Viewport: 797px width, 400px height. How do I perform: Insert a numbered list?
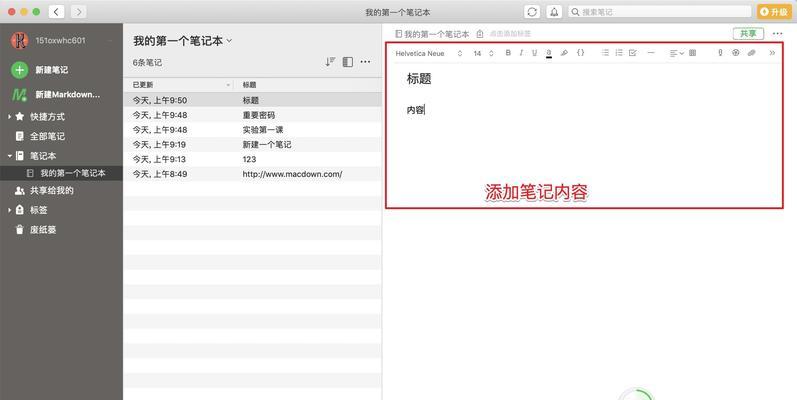click(619, 53)
